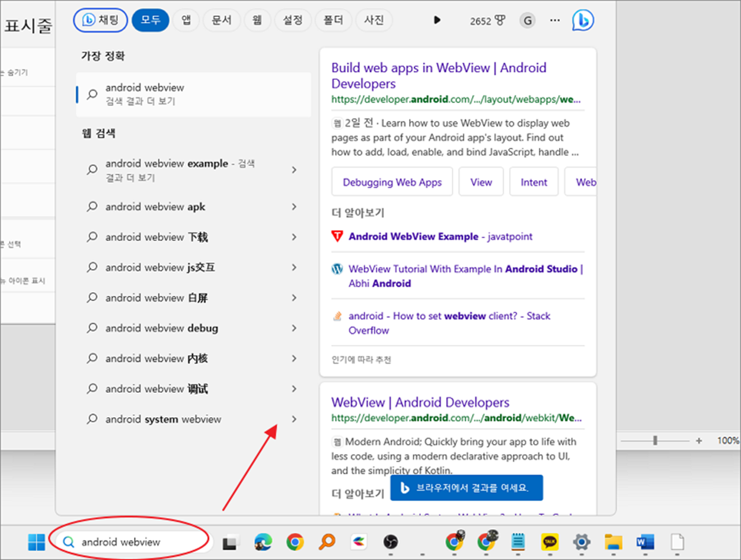Open the Windows Start button
The image size is (741, 560).
(x=36, y=542)
